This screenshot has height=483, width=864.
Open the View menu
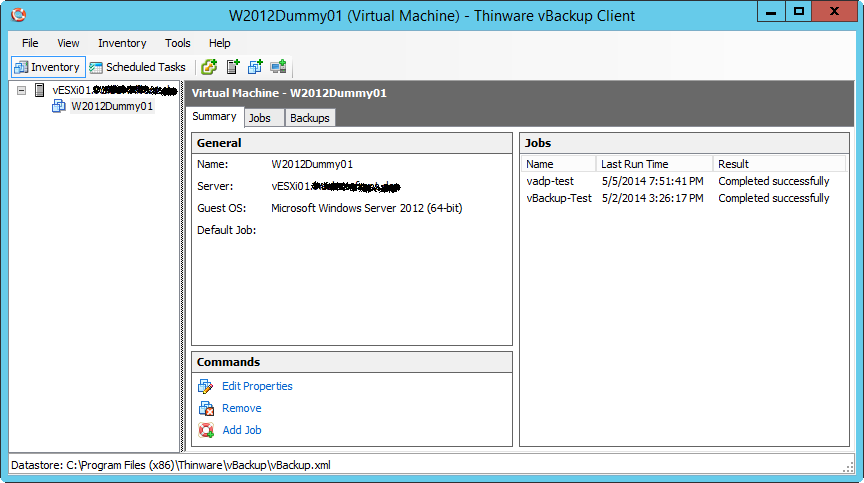pyautogui.click(x=68, y=43)
